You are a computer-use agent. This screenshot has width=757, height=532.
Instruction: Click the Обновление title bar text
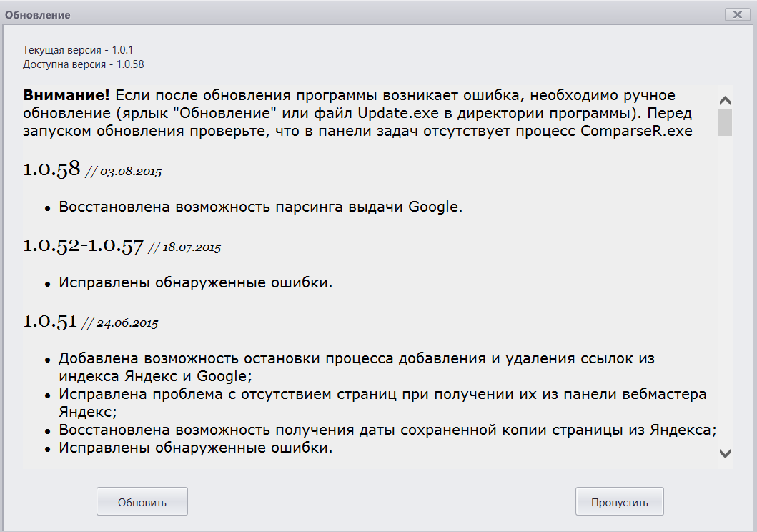coord(38,15)
